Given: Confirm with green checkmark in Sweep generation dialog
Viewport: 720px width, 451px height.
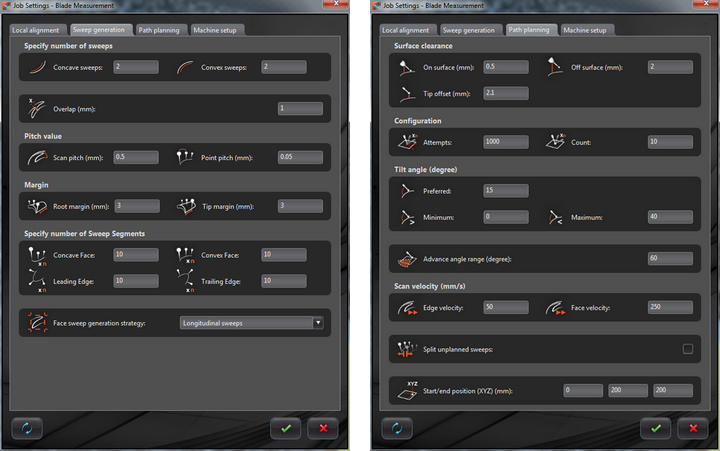Looking at the screenshot, I should [285, 427].
